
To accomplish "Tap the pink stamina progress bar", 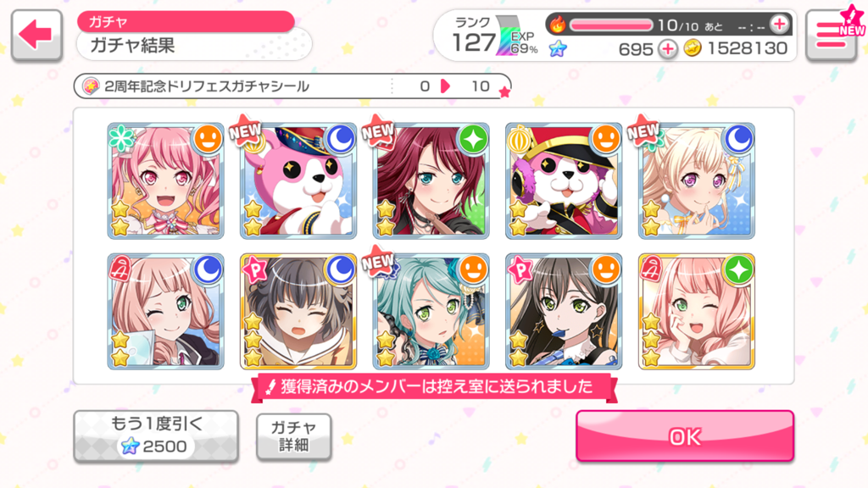I will pyautogui.click(x=612, y=25).
